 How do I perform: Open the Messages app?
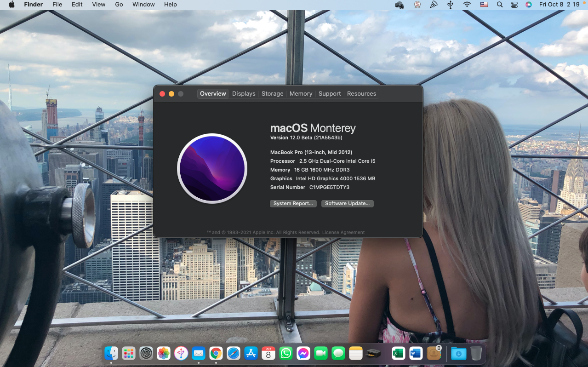click(x=338, y=353)
